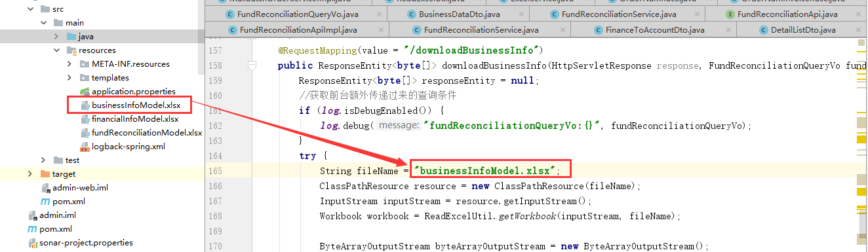Select the resources folder icon

(71, 50)
